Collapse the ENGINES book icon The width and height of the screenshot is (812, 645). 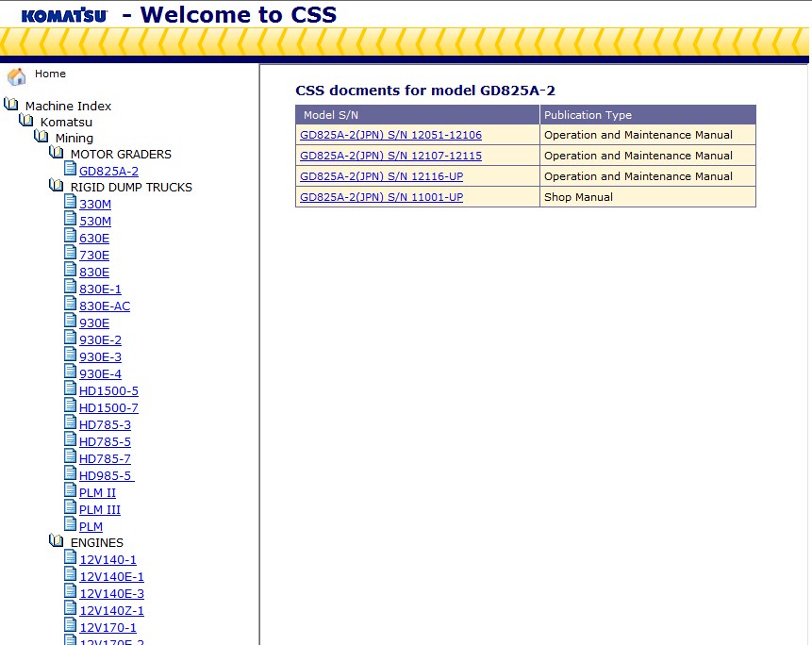tap(56, 540)
